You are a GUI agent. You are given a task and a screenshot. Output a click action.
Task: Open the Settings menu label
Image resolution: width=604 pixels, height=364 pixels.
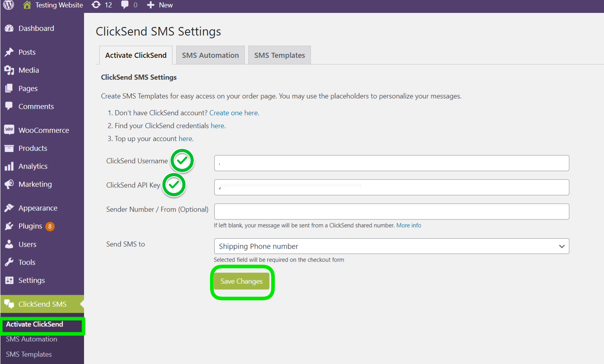tap(32, 280)
